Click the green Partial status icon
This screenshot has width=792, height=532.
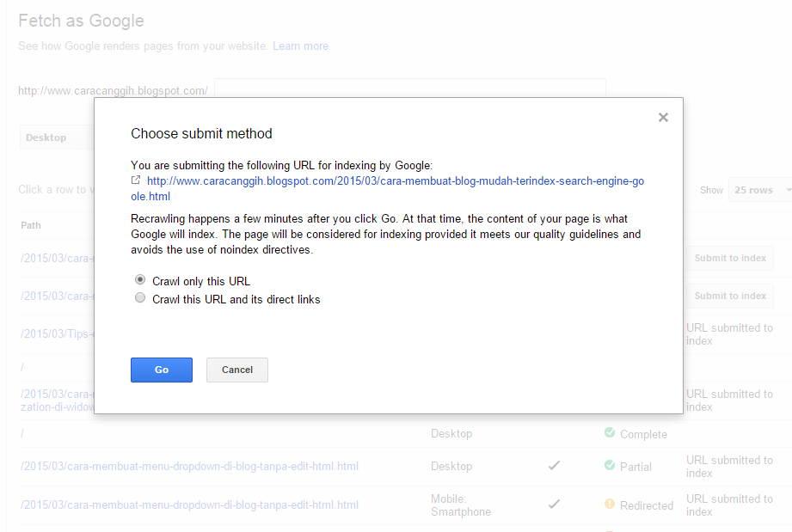(x=611, y=467)
